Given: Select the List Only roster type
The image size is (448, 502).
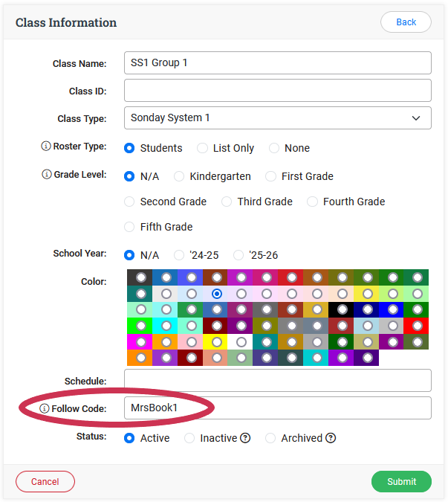Looking at the screenshot, I should [204, 148].
